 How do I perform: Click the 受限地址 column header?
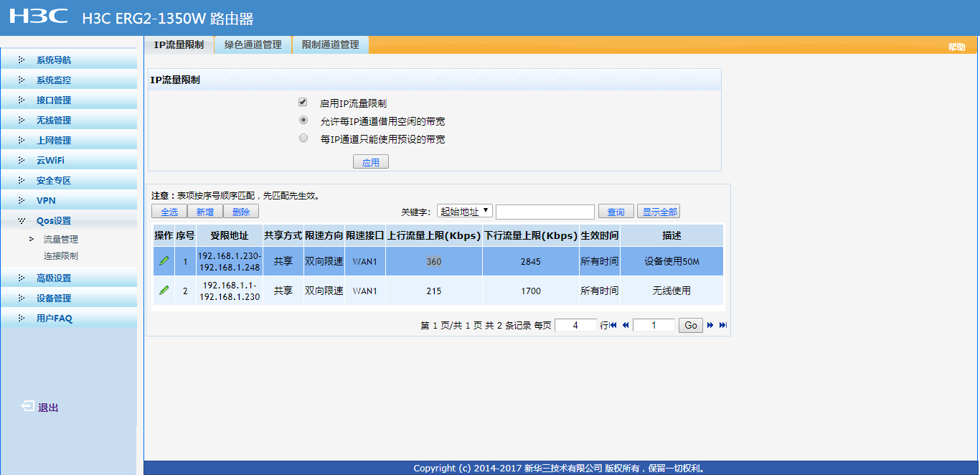tap(230, 235)
